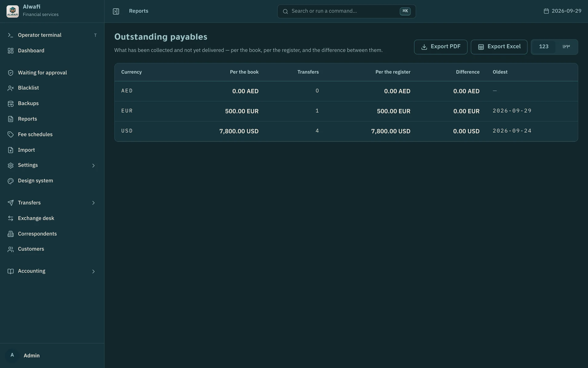
Task: Click the Import file icon
Action: point(10,150)
